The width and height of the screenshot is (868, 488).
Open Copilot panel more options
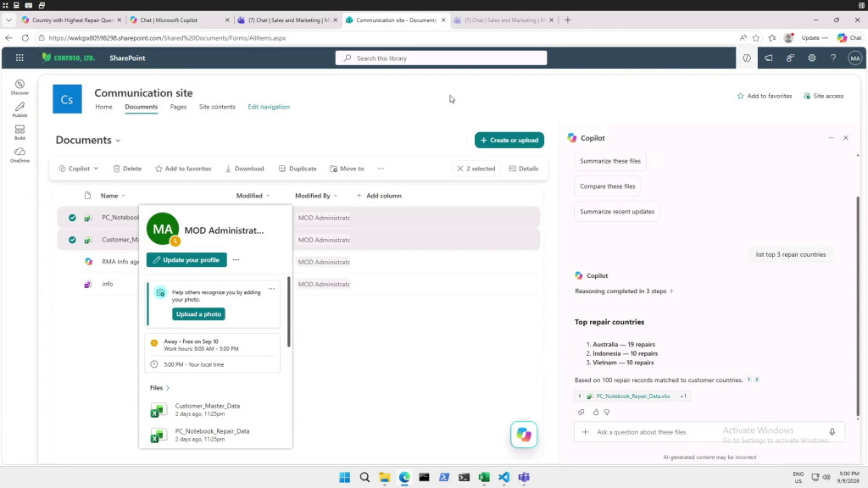click(x=831, y=138)
